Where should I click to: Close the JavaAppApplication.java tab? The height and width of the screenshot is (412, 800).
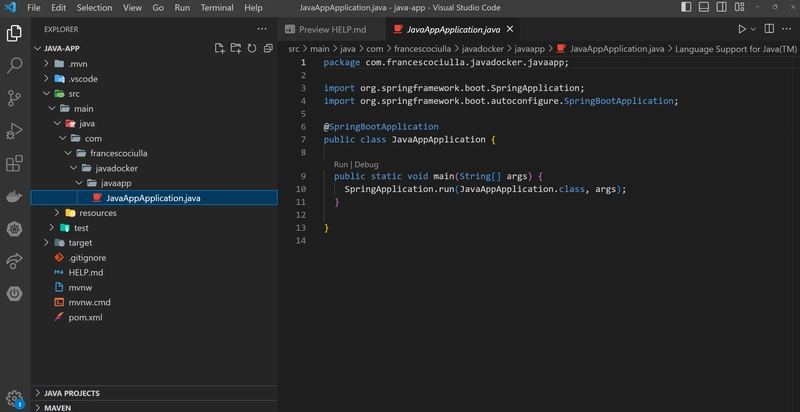pyautogui.click(x=509, y=29)
